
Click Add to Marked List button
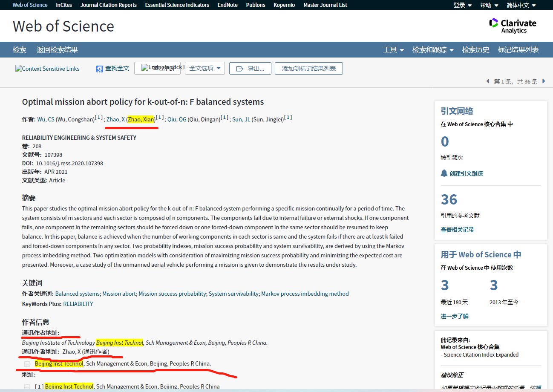tap(308, 69)
